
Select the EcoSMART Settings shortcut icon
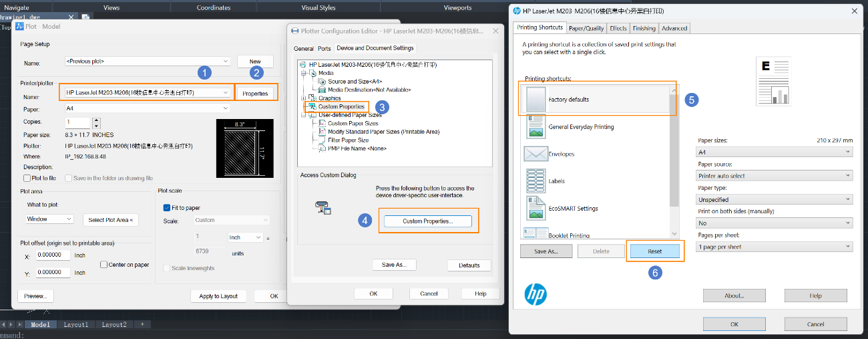536,208
